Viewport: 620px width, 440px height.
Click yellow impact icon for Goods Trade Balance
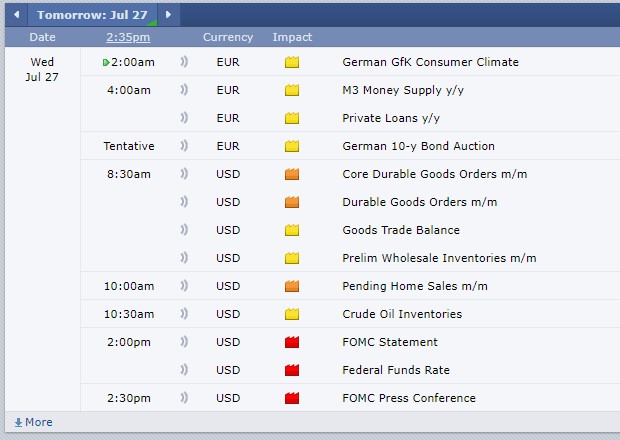click(292, 230)
